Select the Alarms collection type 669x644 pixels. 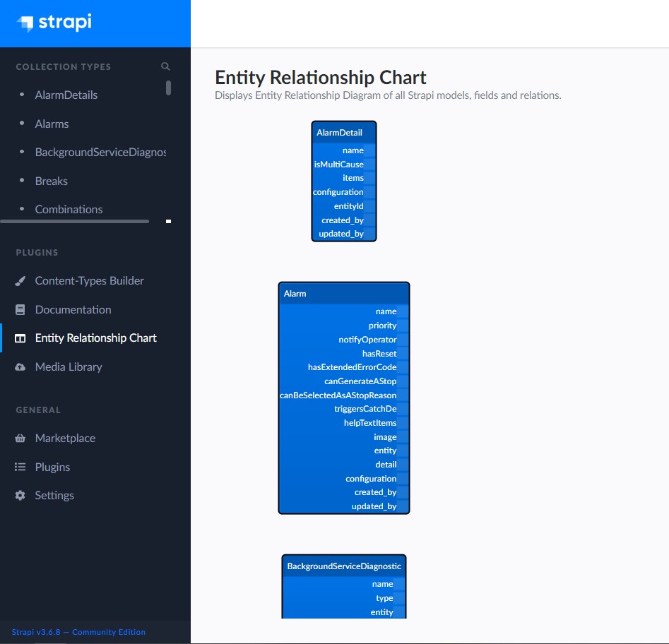(50, 124)
